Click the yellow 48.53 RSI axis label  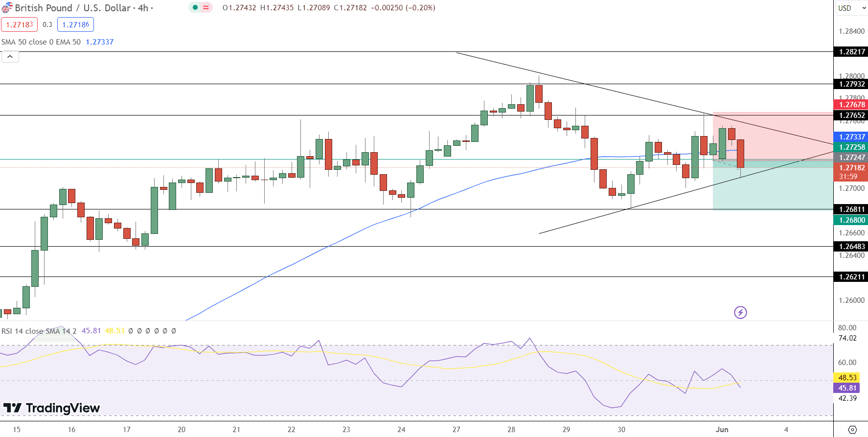point(847,378)
